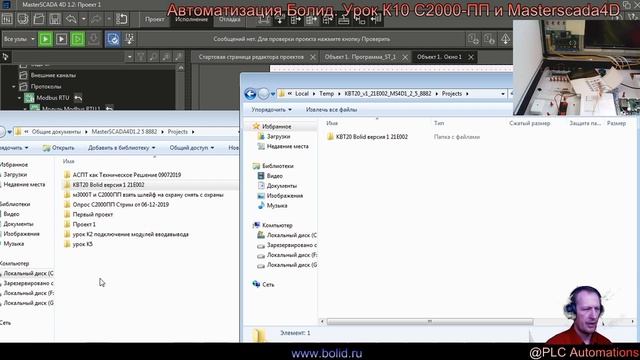Click the first icon in MasterSCADA top toolbar
The height and width of the screenshot is (360, 640).
(7, 19)
